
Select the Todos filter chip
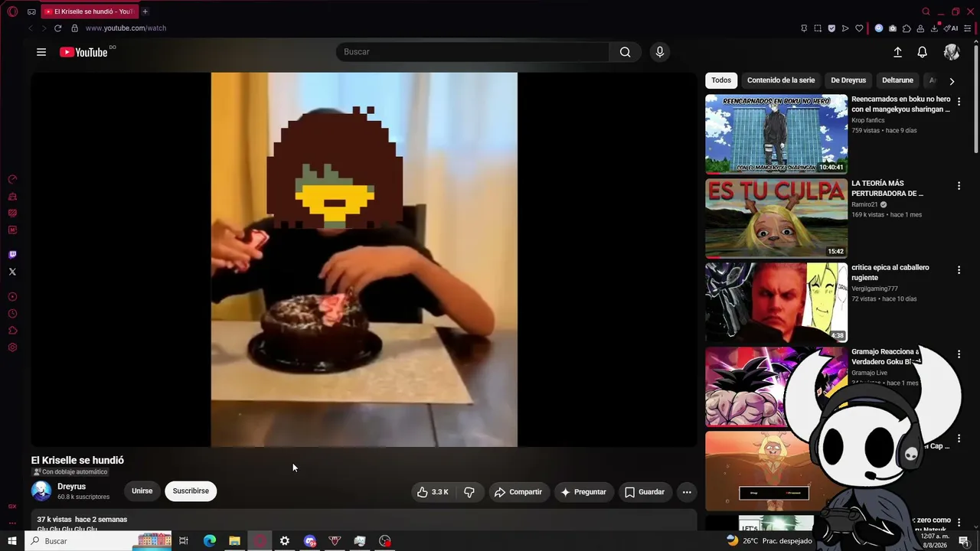[x=721, y=80]
